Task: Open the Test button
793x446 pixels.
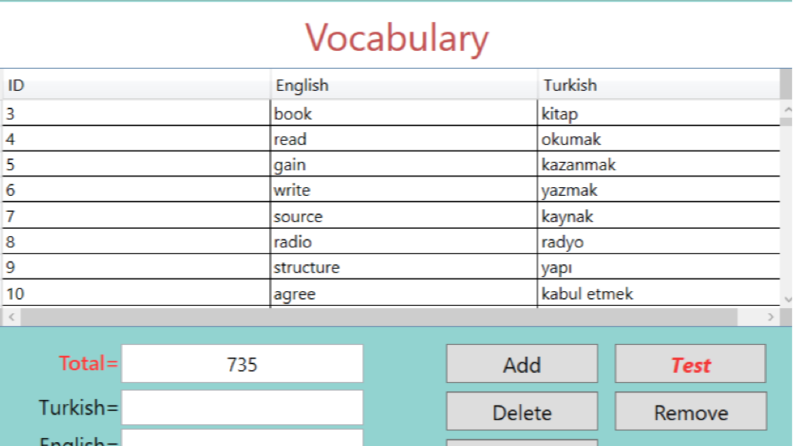Action: point(690,364)
